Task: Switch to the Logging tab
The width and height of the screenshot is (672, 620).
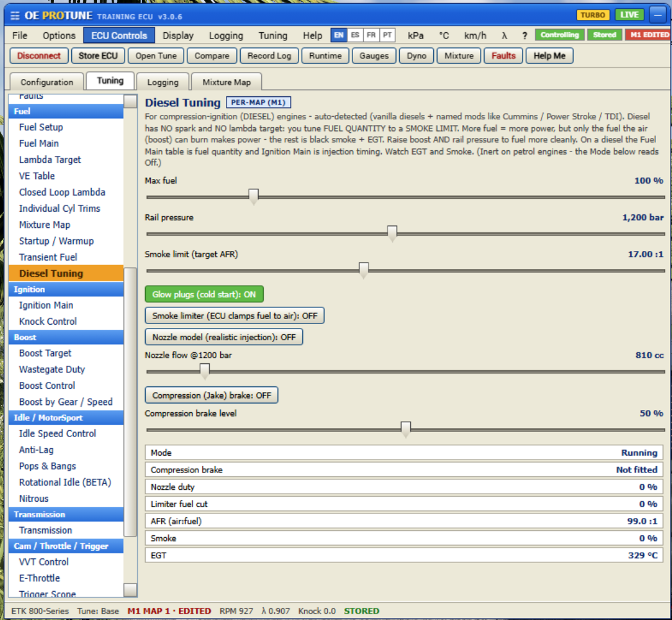Action: pos(163,82)
